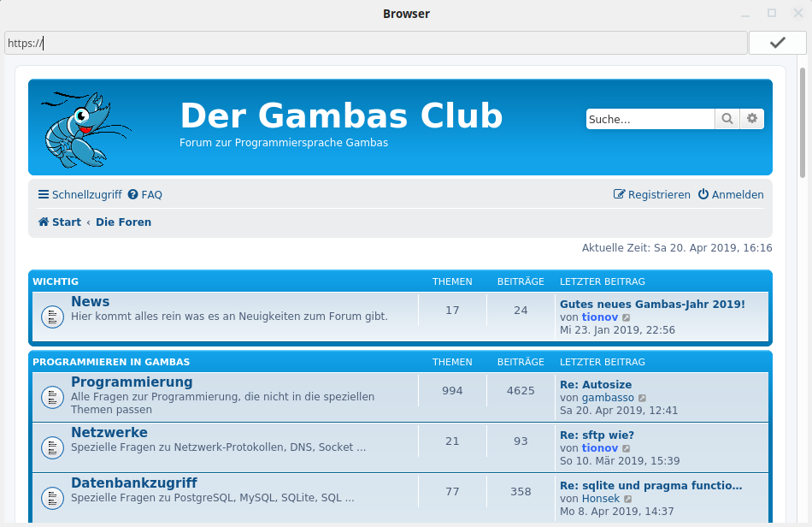Click 'Forum zur Programmiersprache Gambas' subtitle
Viewport: 812px width, 527px height.
284,143
